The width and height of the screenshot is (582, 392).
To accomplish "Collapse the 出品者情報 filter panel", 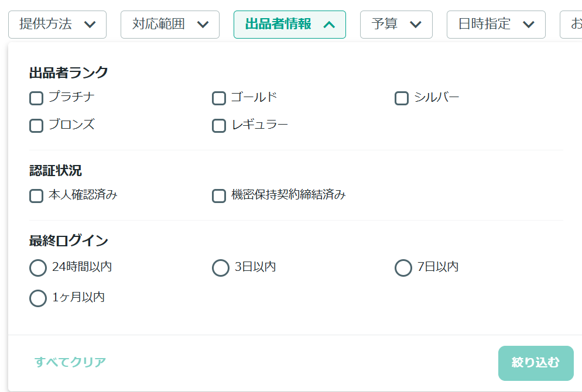I will point(289,25).
